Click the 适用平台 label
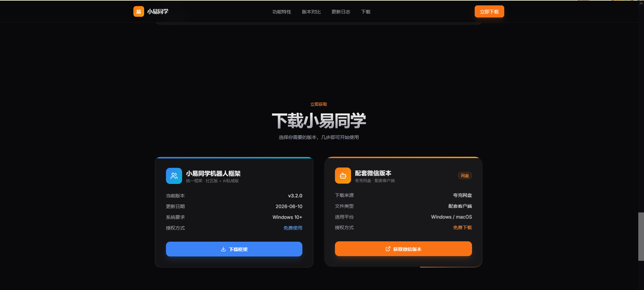The height and width of the screenshot is (290, 644). [344, 217]
